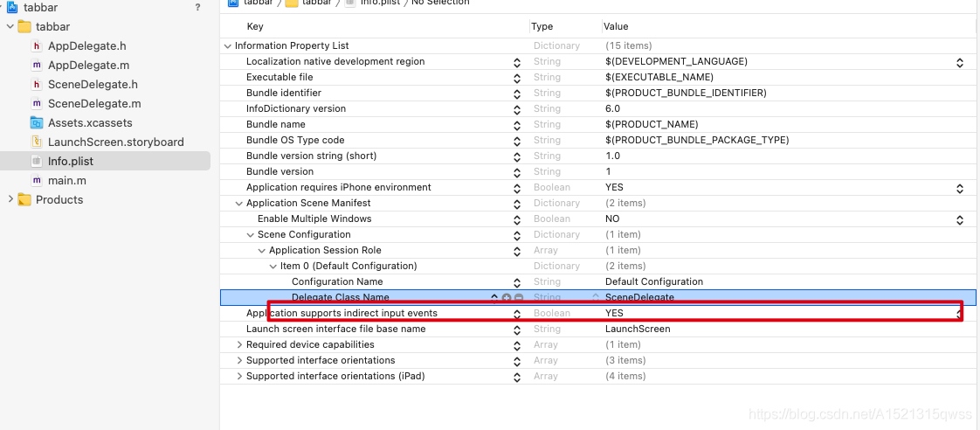Select AppDelegate.h in the navigator
This screenshot has height=430, width=980.
86,45
